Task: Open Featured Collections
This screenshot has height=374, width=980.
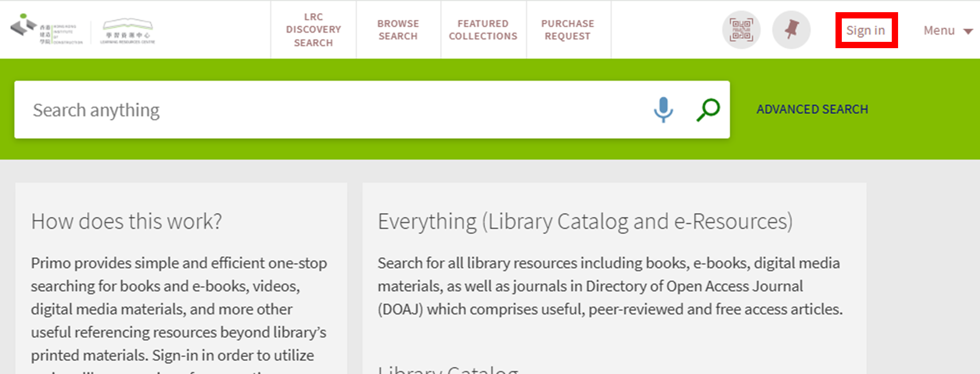Action: 483,30
